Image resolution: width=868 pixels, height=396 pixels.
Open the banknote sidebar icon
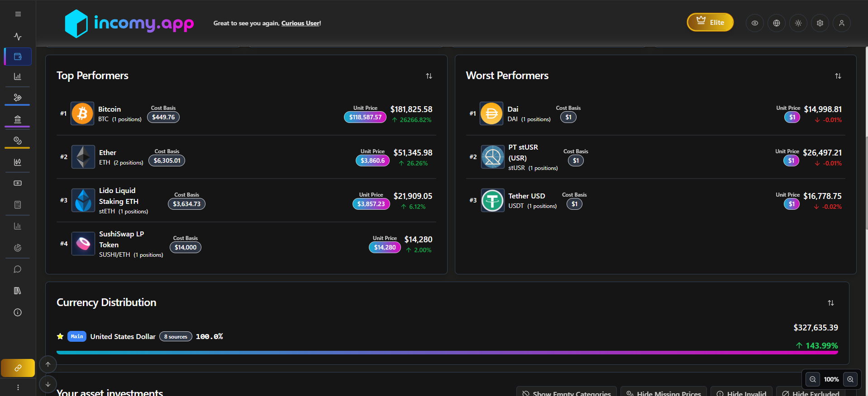click(18, 183)
